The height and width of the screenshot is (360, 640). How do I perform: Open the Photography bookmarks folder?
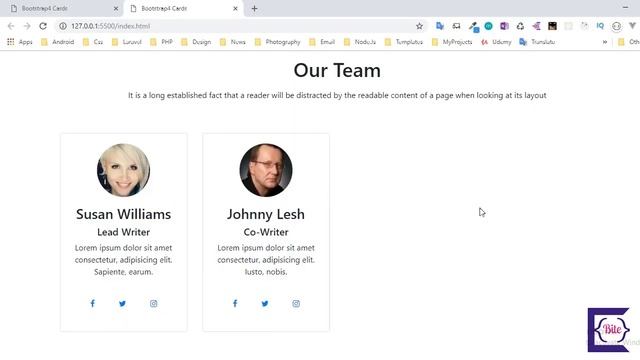(278, 42)
